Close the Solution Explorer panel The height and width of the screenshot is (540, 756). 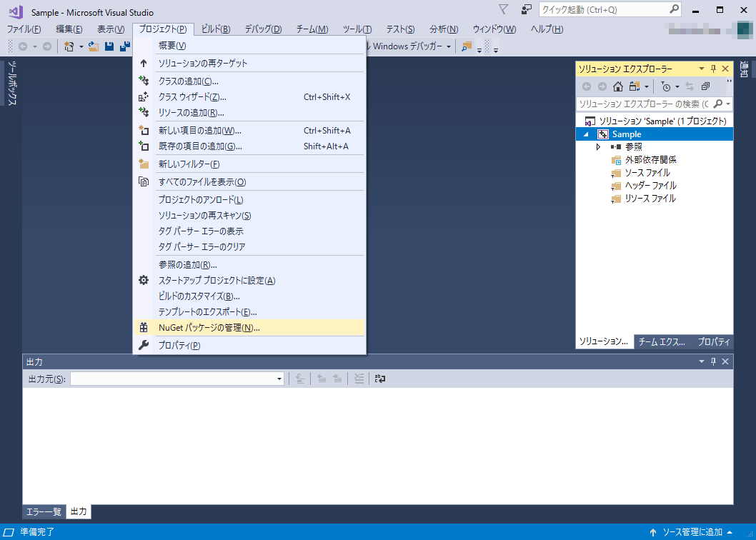click(x=725, y=69)
